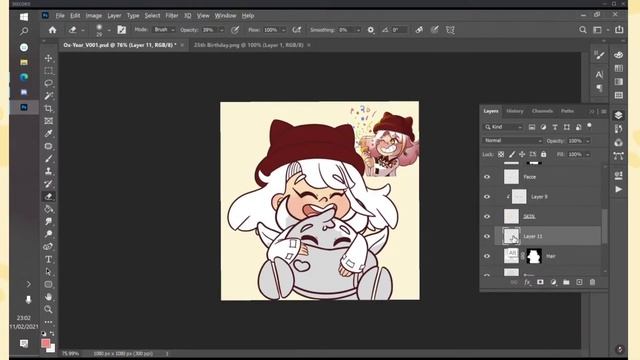
Task: Select the Clone Stamp tool
Action: pyautogui.click(x=49, y=171)
